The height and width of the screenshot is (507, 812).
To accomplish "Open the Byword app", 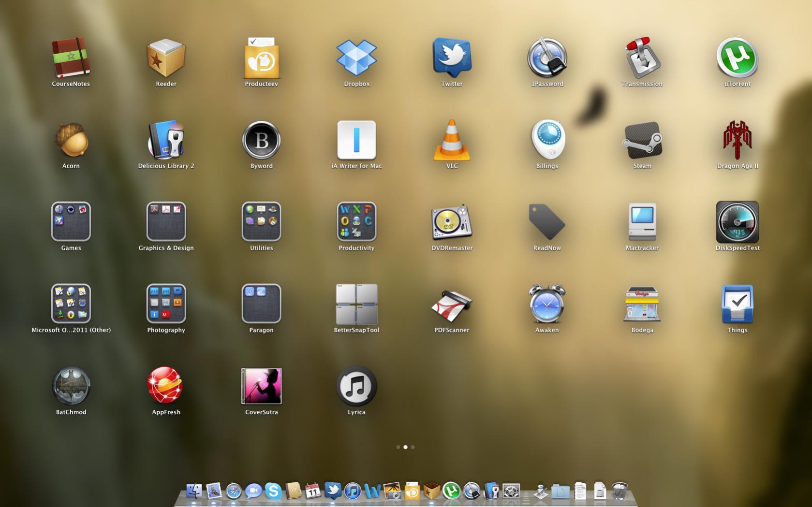I will [x=261, y=140].
